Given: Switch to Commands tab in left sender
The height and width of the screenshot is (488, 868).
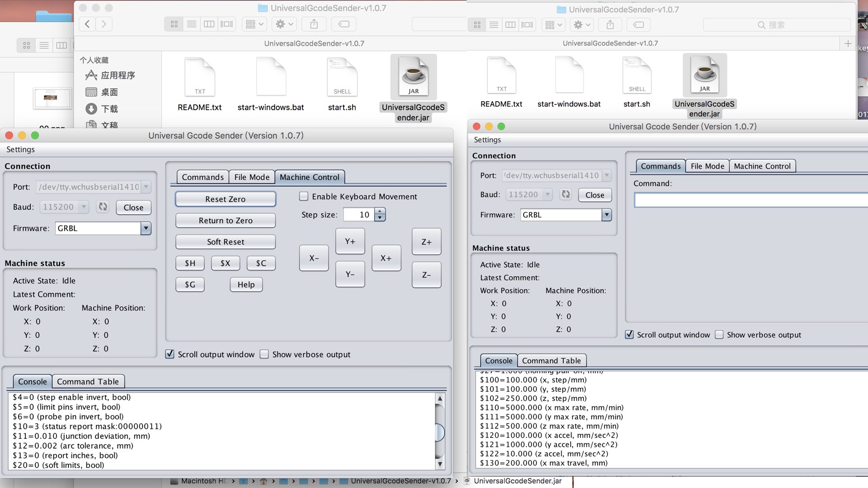Looking at the screenshot, I should (203, 177).
